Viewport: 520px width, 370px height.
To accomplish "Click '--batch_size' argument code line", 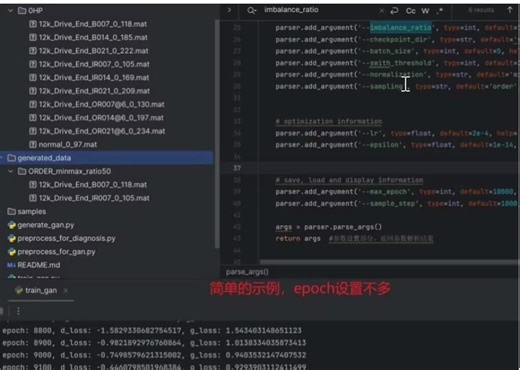I will [397, 51].
